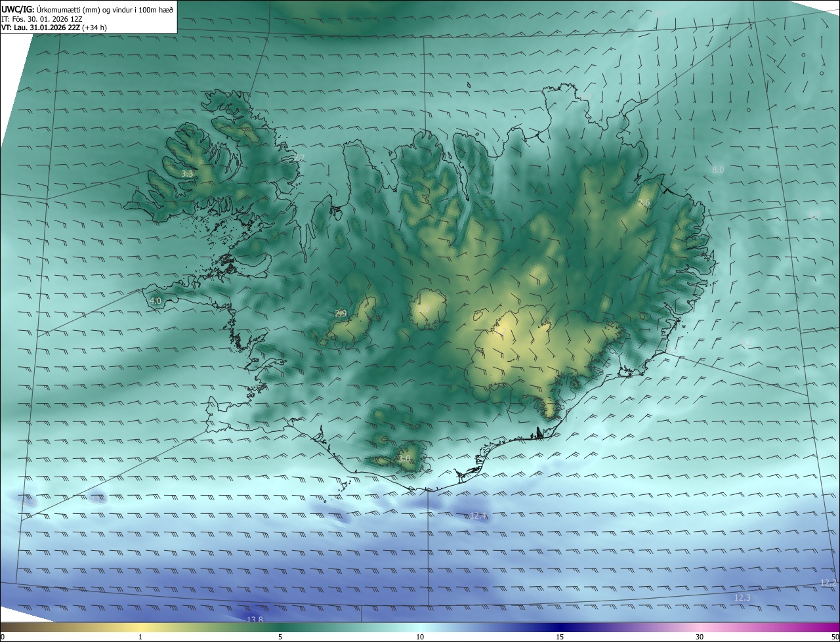840x642 pixels.
Task: Click the 4.0 value on the western peninsula
Action: pyautogui.click(x=156, y=301)
